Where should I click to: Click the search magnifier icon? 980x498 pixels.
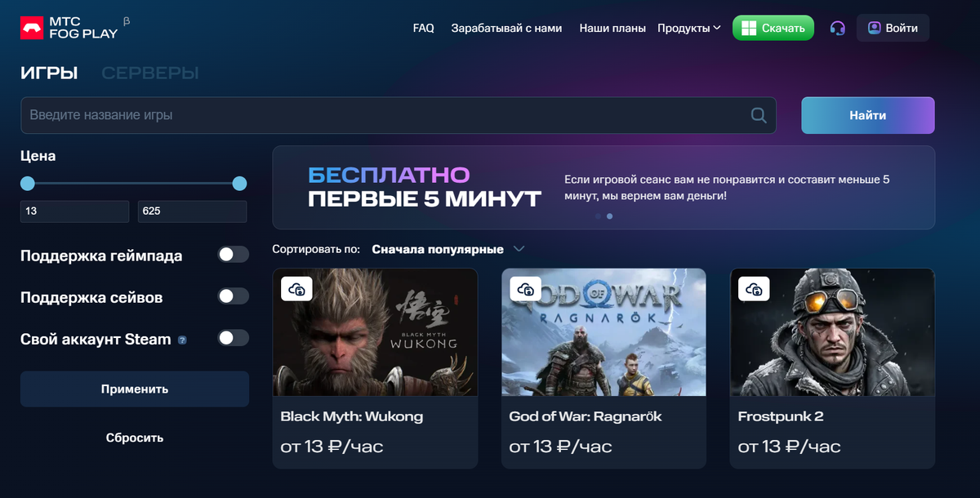pos(759,115)
